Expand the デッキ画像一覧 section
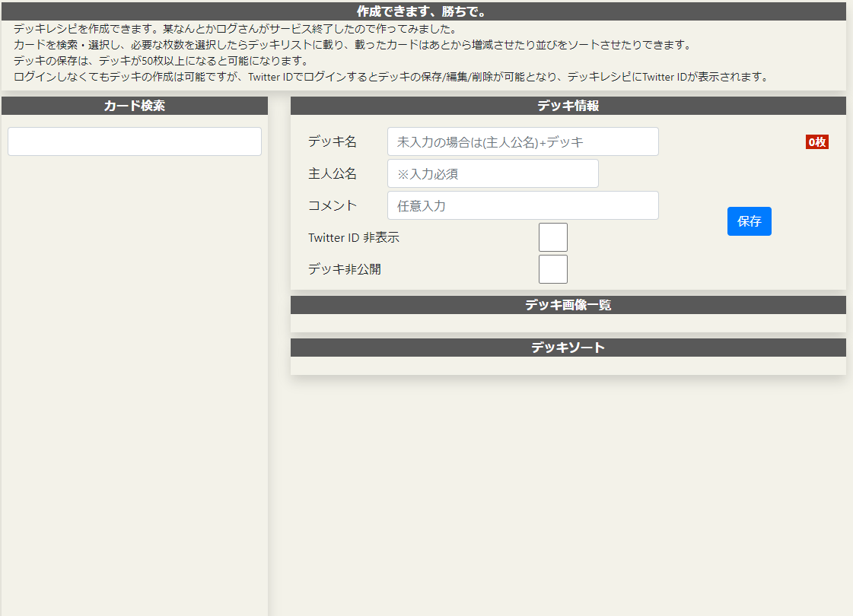Image resolution: width=853 pixels, height=616 pixels. 567,304
